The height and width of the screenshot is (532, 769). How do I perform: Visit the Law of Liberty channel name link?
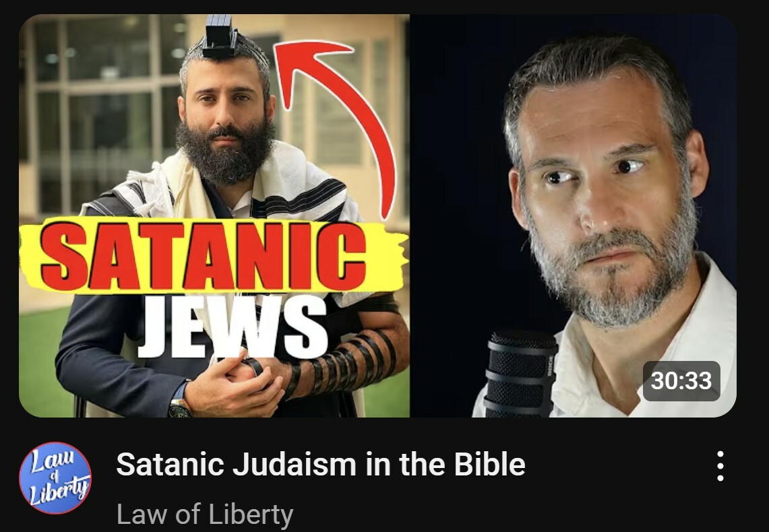pos(204,514)
